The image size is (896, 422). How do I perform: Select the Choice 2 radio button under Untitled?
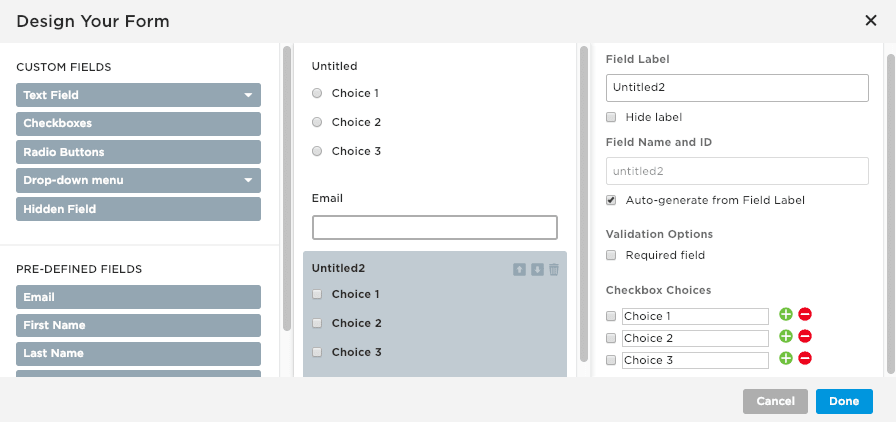[317, 122]
